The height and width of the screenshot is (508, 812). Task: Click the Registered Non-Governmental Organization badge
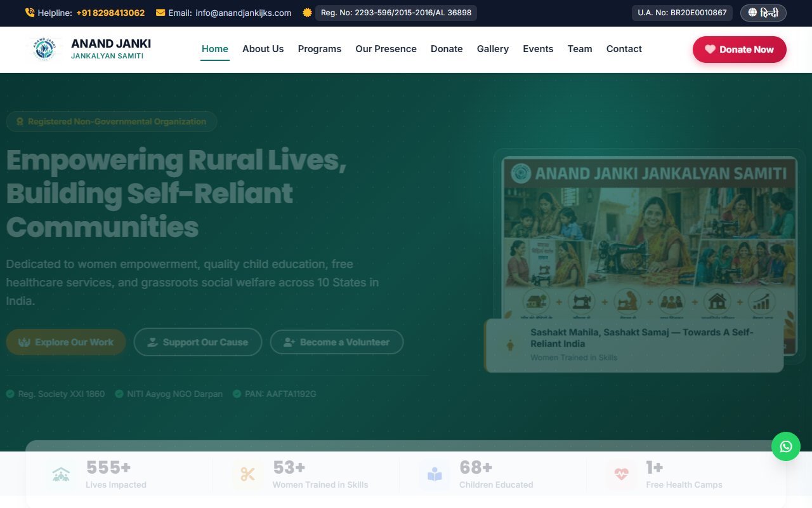(112, 121)
